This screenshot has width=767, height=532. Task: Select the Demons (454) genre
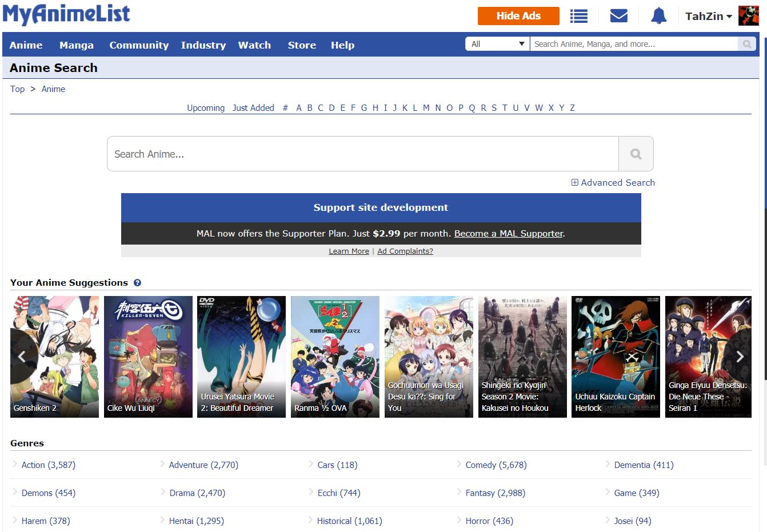click(49, 493)
